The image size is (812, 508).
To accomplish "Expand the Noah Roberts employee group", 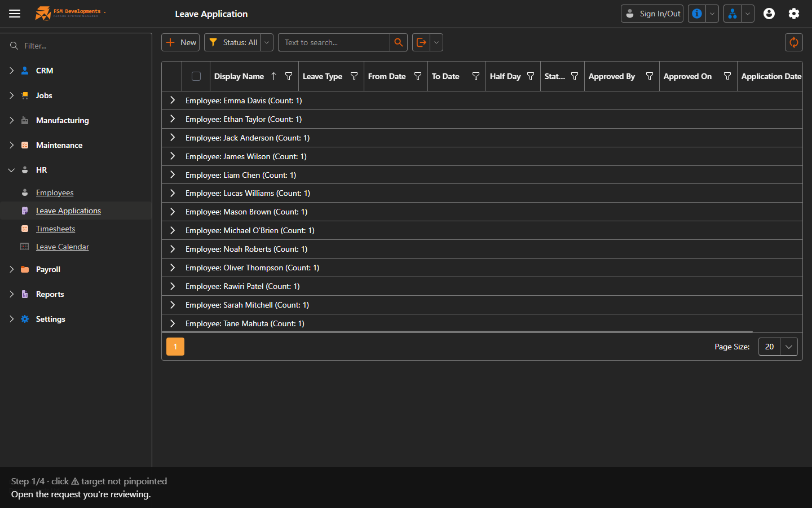I will point(173,249).
